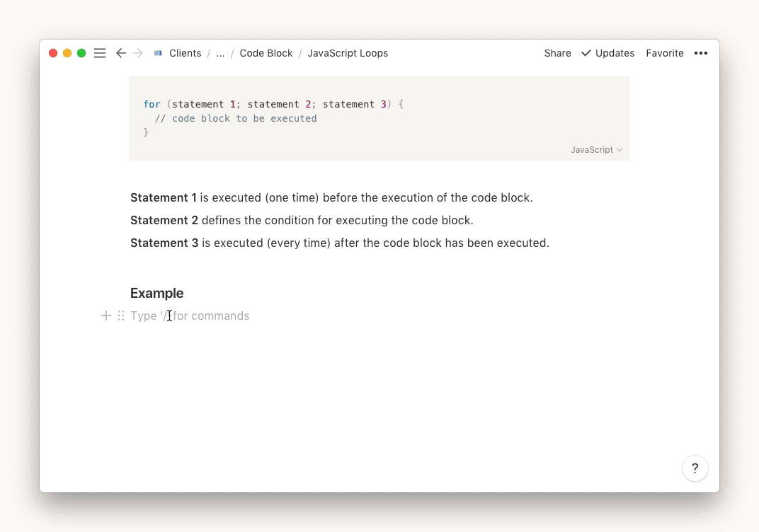This screenshot has height=532, width=759.
Task: Toggle the sidebar with the hamburger icon
Action: tap(100, 53)
